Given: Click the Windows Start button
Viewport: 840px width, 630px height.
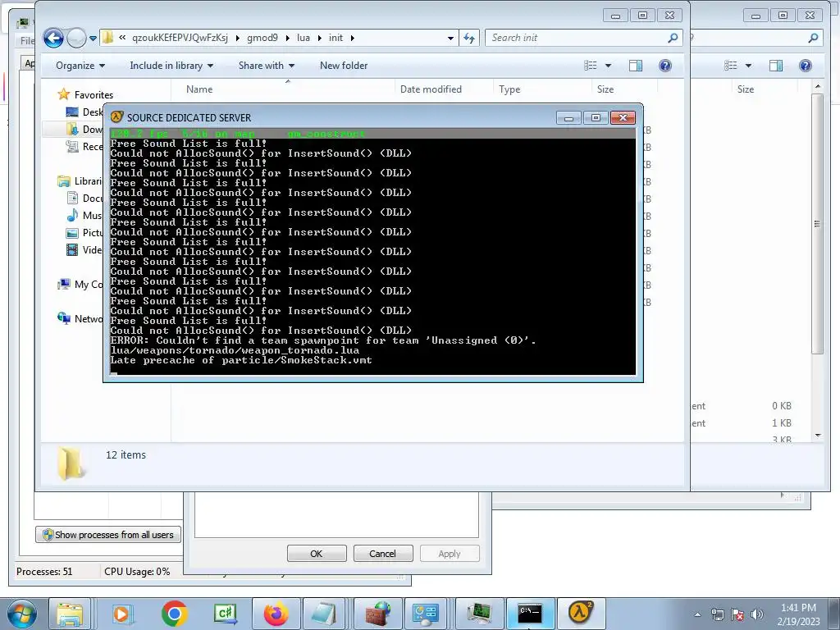Looking at the screenshot, I should click(21, 614).
